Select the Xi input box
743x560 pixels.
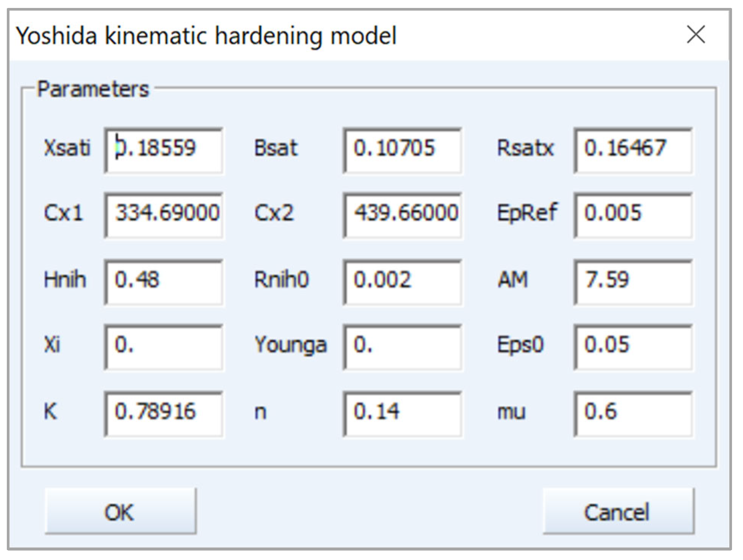[164, 347]
